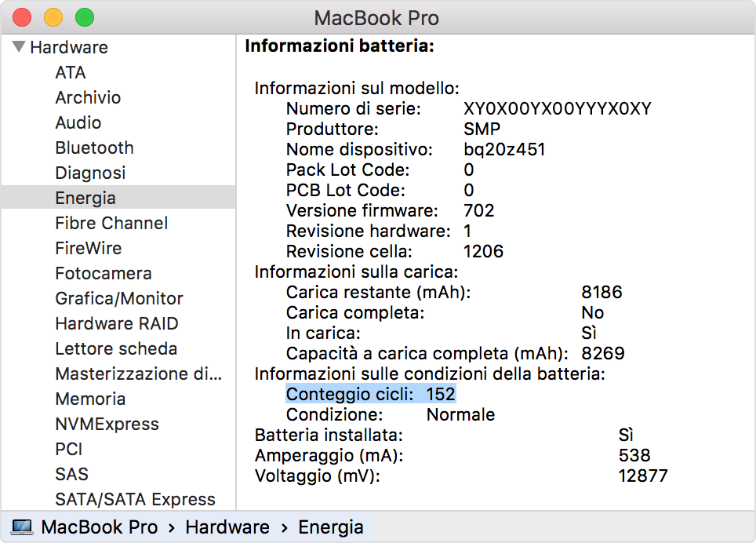Viewport: 756px width, 543px height.
Task: Click the Produttore value SMP
Action: click(482, 129)
